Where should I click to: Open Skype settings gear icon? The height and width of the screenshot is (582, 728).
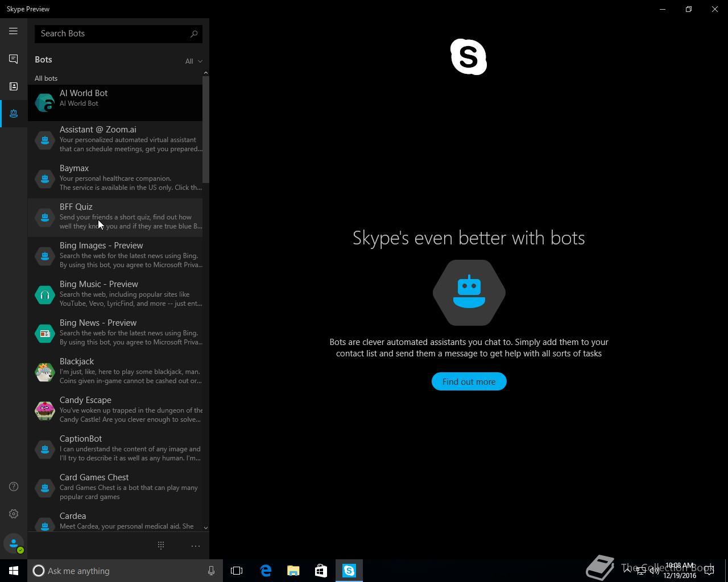click(14, 514)
